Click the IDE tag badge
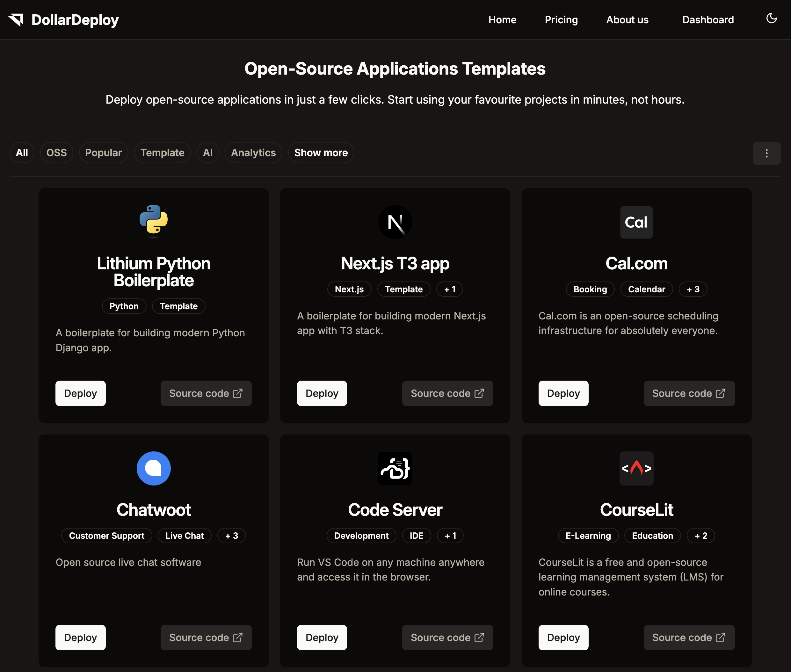 pos(417,536)
